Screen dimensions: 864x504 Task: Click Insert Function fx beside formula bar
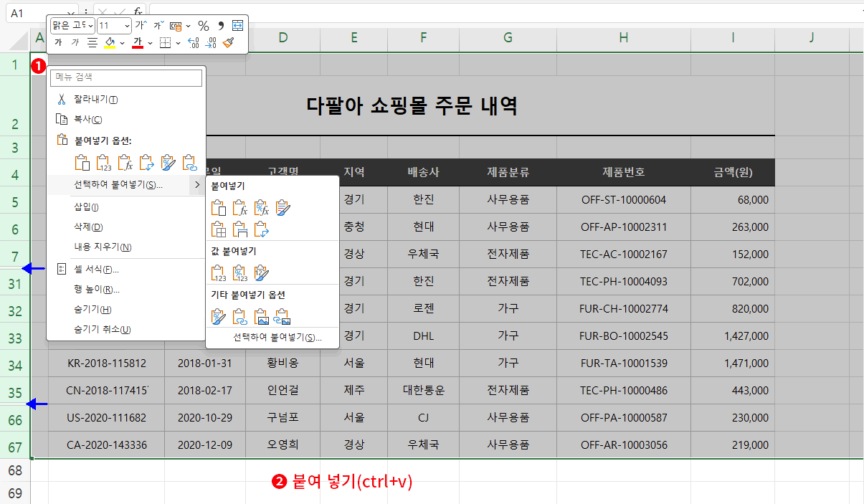138,12
